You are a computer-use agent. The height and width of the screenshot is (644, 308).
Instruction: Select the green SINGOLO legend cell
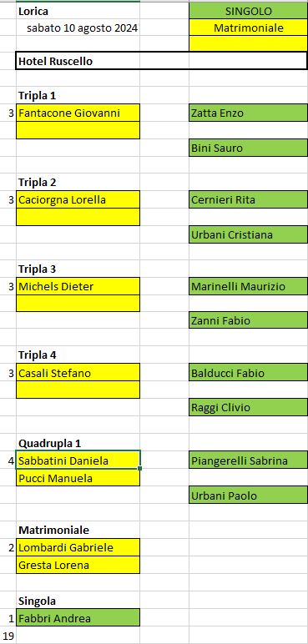(249, 12)
